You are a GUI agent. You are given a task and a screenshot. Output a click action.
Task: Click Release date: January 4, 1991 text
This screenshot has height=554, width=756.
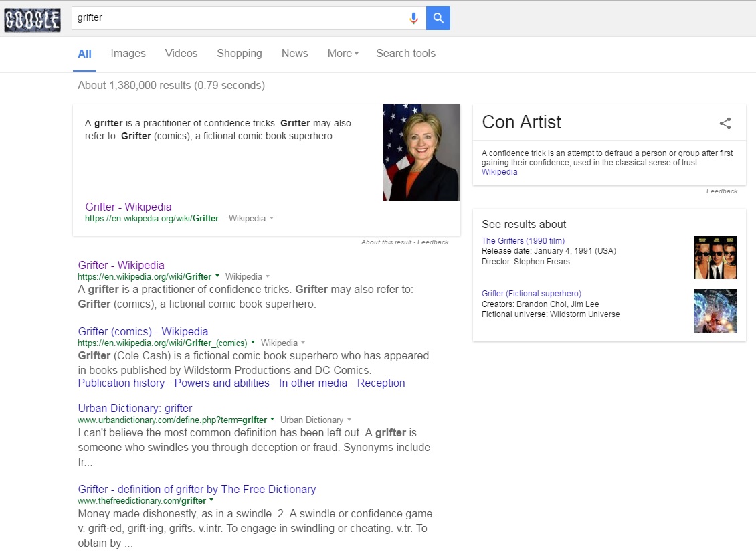(x=549, y=251)
